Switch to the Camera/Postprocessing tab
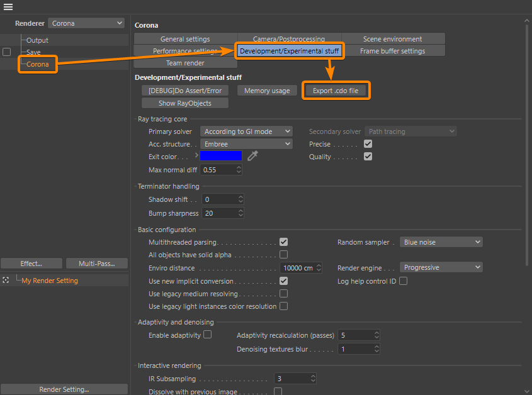Image resolution: width=532 pixels, height=395 pixels. (289, 38)
